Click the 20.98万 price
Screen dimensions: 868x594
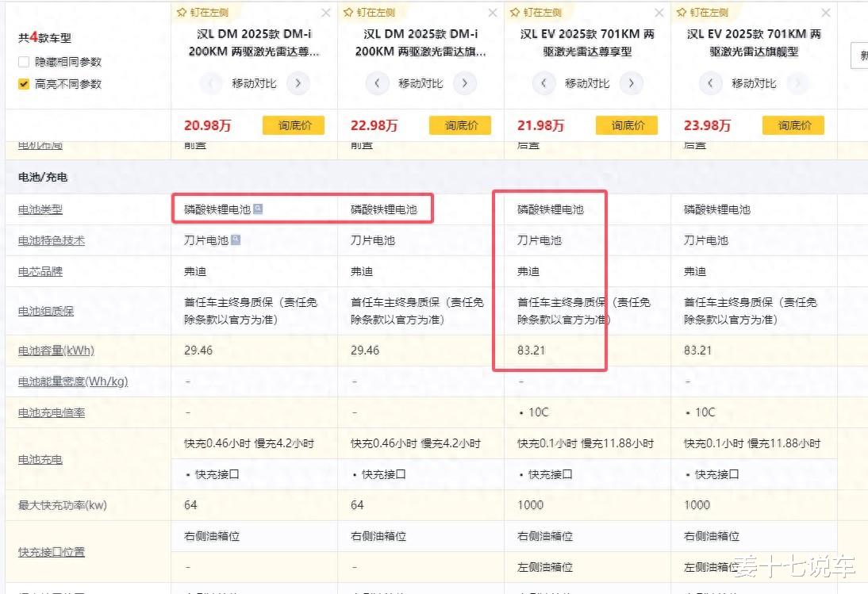[208, 125]
